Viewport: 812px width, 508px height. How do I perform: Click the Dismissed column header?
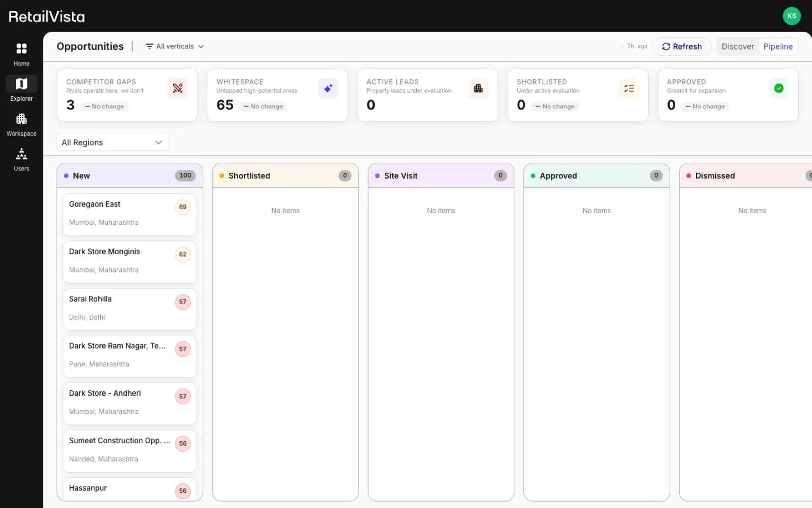pyautogui.click(x=745, y=175)
